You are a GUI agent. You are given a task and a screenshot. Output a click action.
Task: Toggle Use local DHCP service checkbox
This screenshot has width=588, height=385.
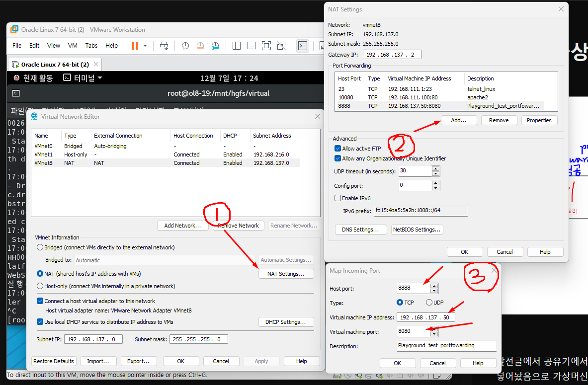click(40, 321)
